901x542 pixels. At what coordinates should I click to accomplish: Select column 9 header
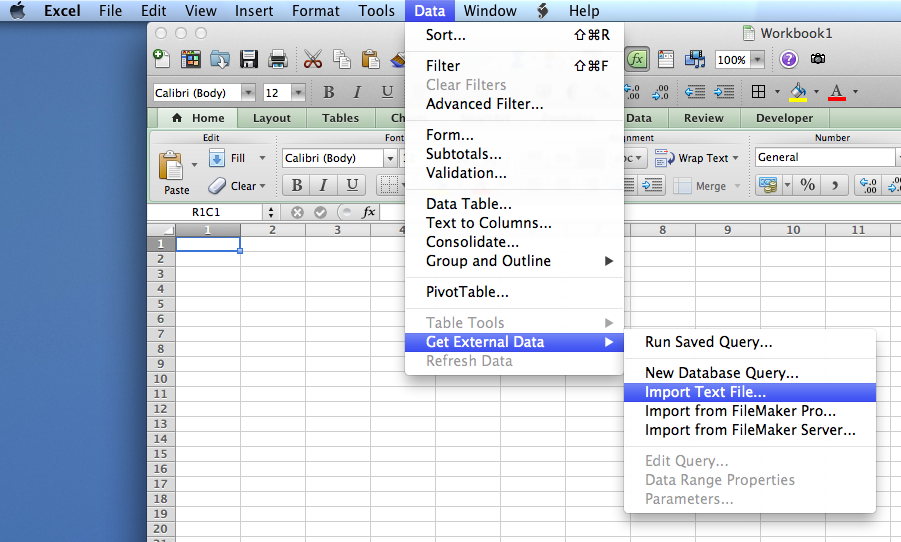tap(727, 230)
